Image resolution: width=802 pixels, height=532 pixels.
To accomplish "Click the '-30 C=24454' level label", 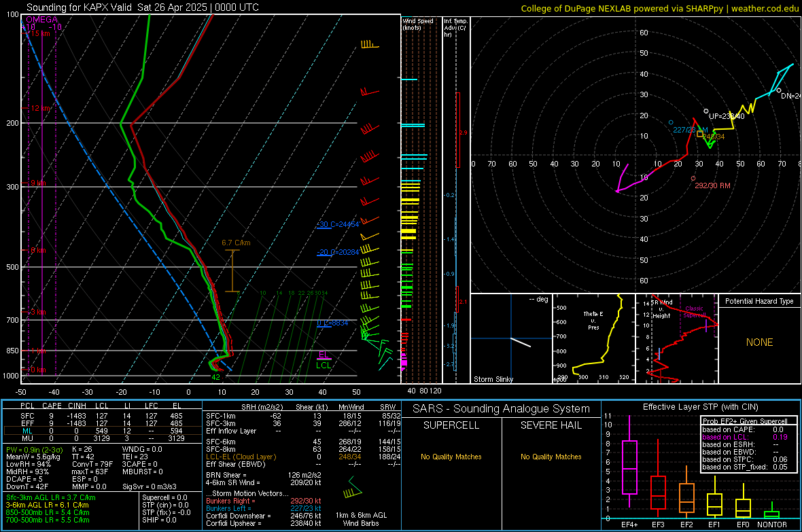I will click(338, 224).
